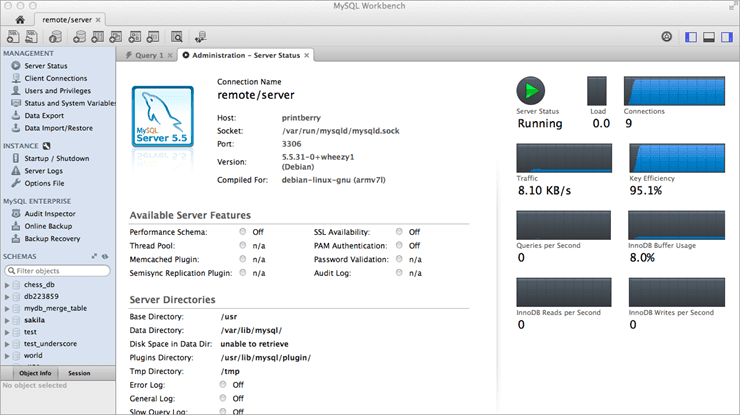The width and height of the screenshot is (740, 415).
Task: Click the home icon tab
Action: point(20,19)
